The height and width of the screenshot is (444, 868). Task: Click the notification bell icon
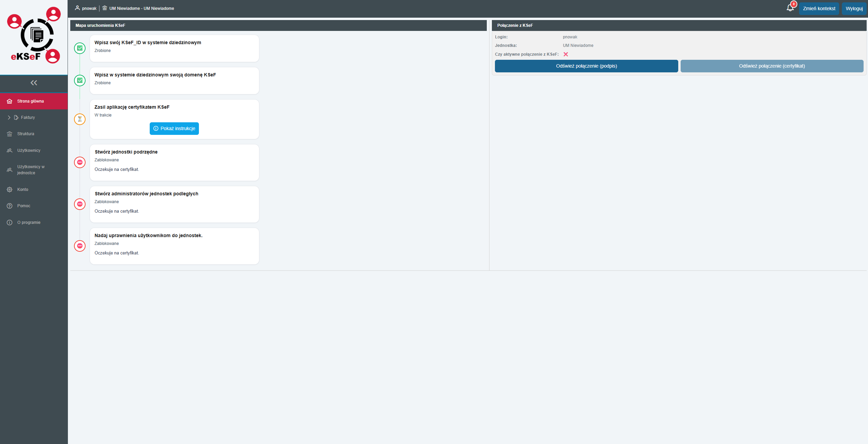click(x=790, y=8)
